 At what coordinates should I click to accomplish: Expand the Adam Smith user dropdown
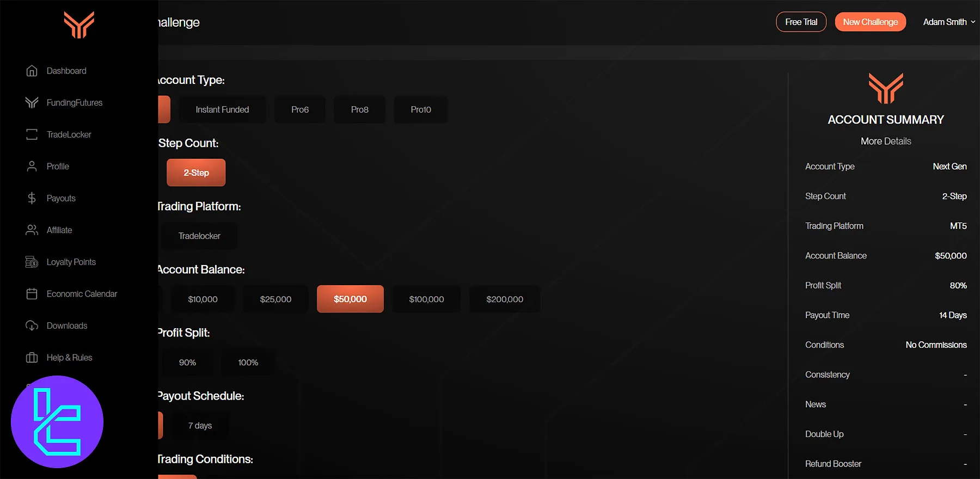point(948,22)
